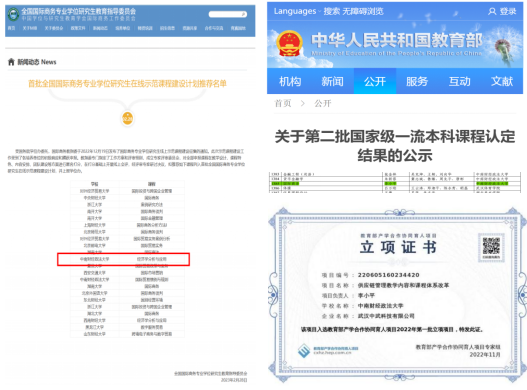Click into the left site's search input field
The height and width of the screenshot is (390, 527).
click(225, 14)
